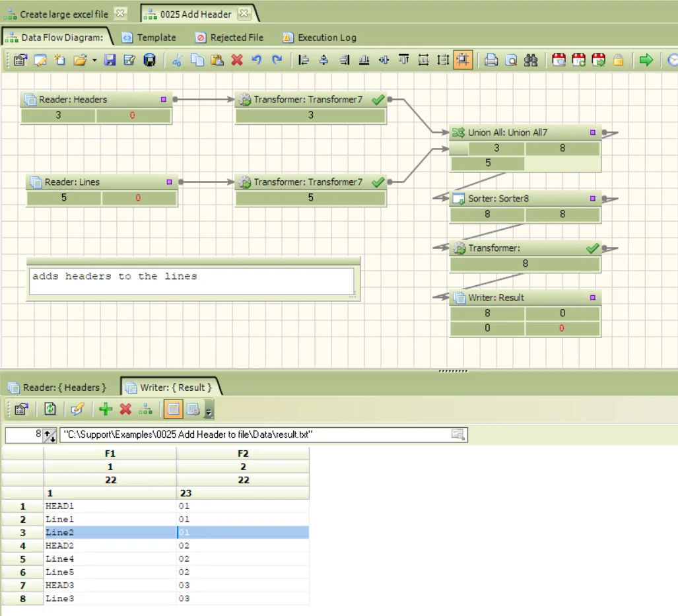
Task: Delete using the red X in main toolbar
Action: (237, 59)
